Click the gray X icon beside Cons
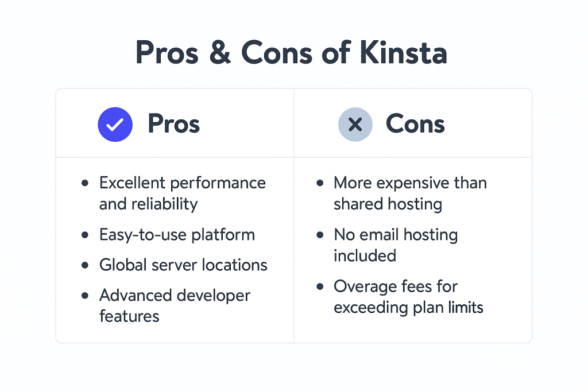 pos(355,125)
